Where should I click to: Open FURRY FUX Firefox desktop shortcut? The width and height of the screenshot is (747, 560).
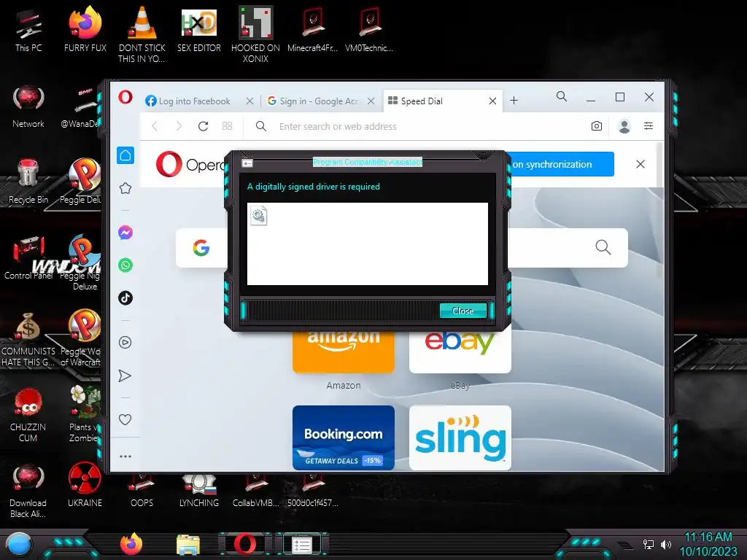pyautogui.click(x=85, y=29)
